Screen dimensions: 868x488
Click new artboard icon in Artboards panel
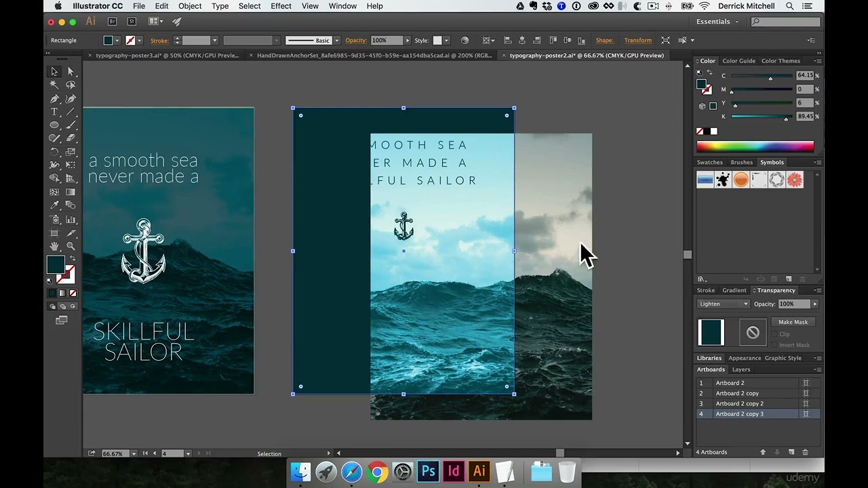click(791, 452)
